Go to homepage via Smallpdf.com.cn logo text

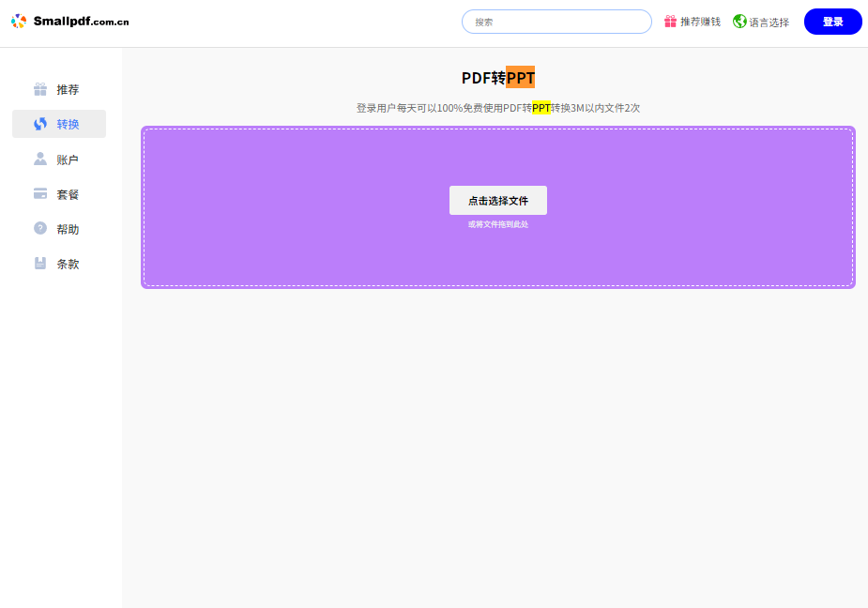[x=81, y=21]
